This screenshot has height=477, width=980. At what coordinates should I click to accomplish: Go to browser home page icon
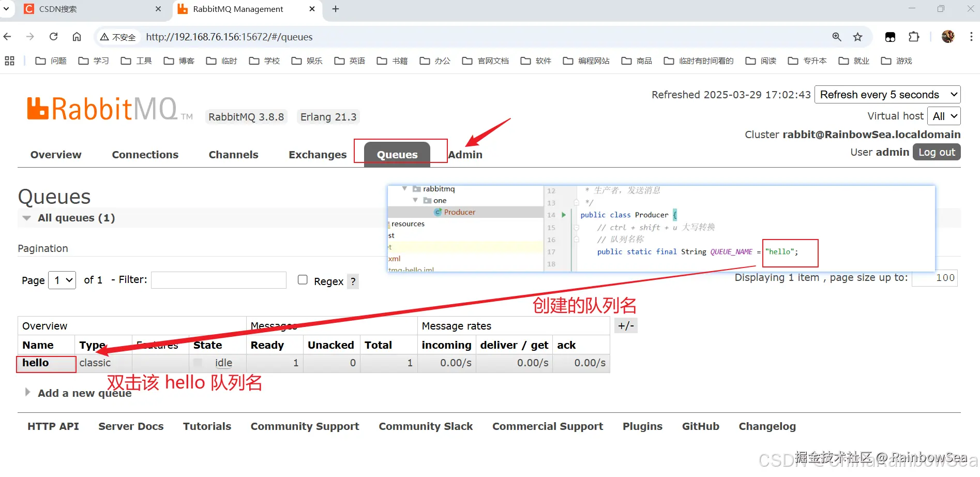click(77, 37)
